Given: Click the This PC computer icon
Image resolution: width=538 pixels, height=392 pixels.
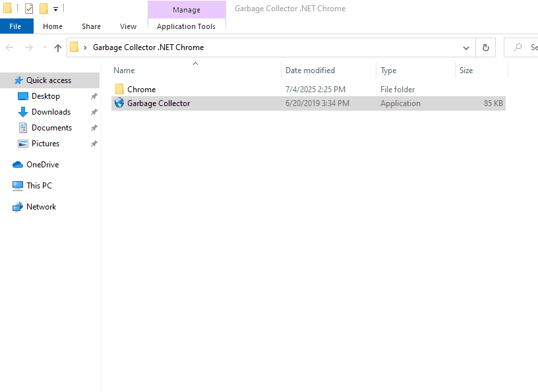Looking at the screenshot, I should pos(18,186).
